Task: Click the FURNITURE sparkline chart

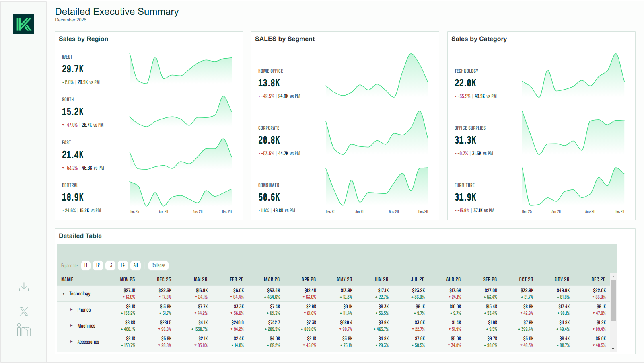Action: (x=573, y=187)
